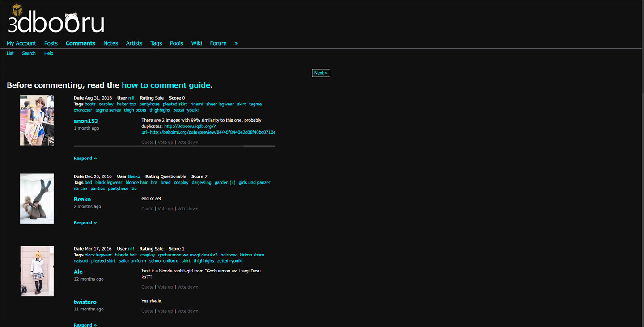Click the halter top tag
The width and height of the screenshot is (644, 327).
[126, 104]
